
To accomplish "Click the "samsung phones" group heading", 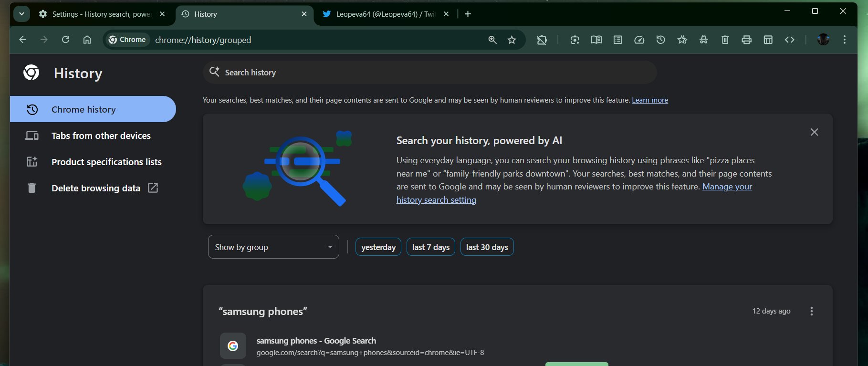I will pyautogui.click(x=263, y=312).
